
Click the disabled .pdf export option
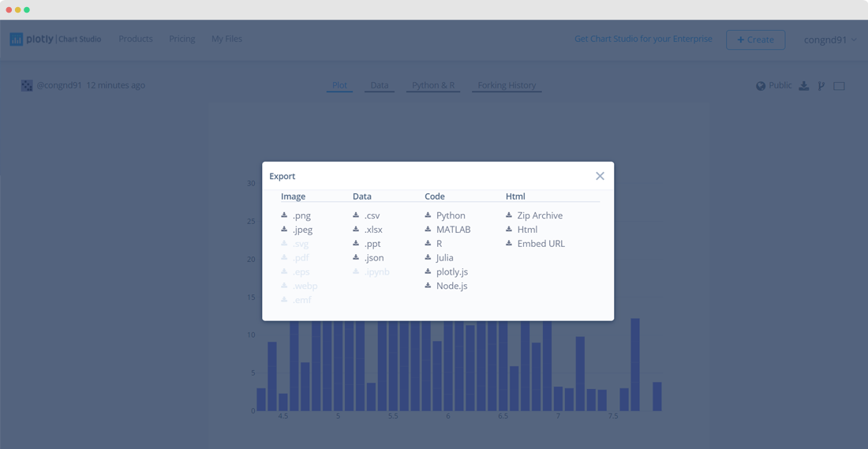point(294,257)
